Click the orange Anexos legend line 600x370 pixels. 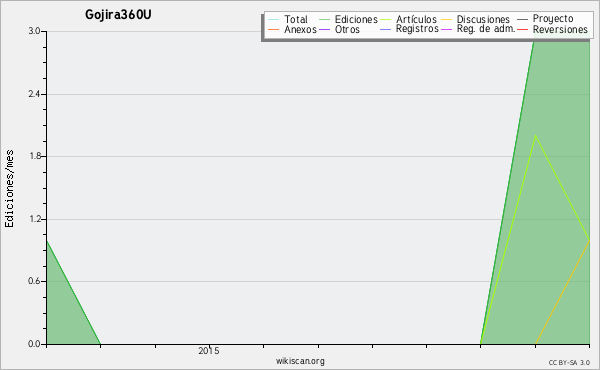274,29
